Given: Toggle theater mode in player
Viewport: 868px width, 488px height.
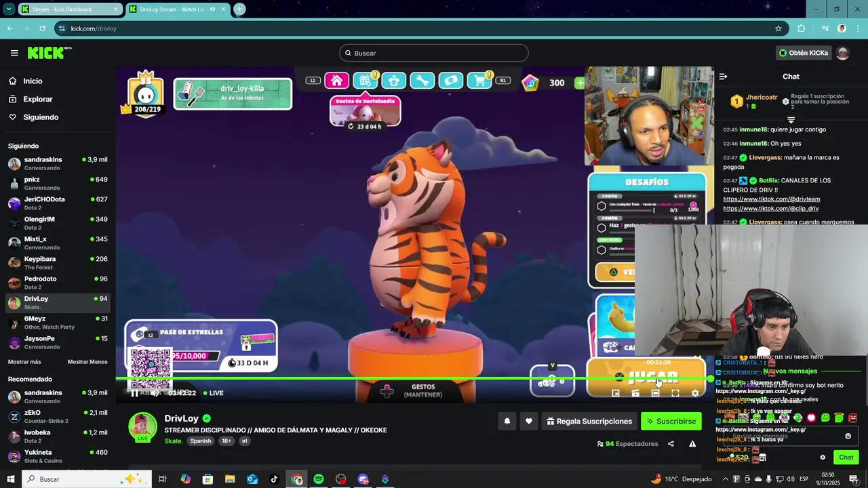Looking at the screenshot, I should [x=655, y=393].
